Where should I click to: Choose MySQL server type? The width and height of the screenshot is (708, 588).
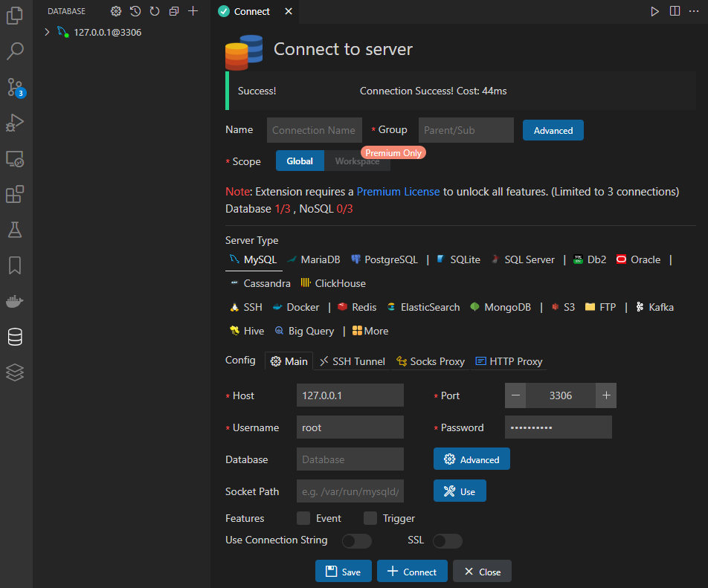point(254,260)
